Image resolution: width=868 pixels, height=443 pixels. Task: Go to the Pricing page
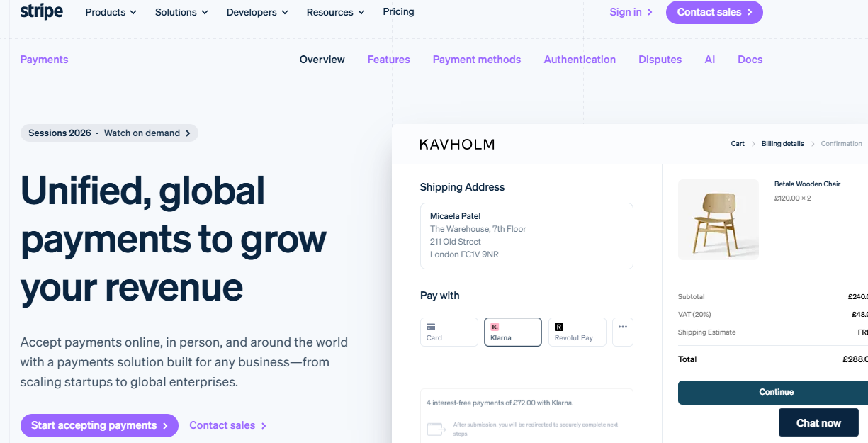point(398,12)
